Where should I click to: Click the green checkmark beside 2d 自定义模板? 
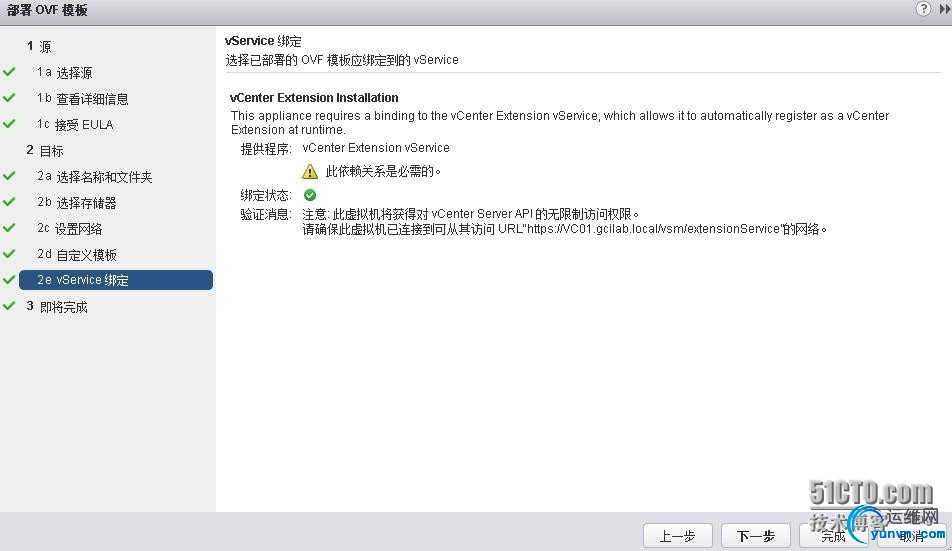point(9,254)
